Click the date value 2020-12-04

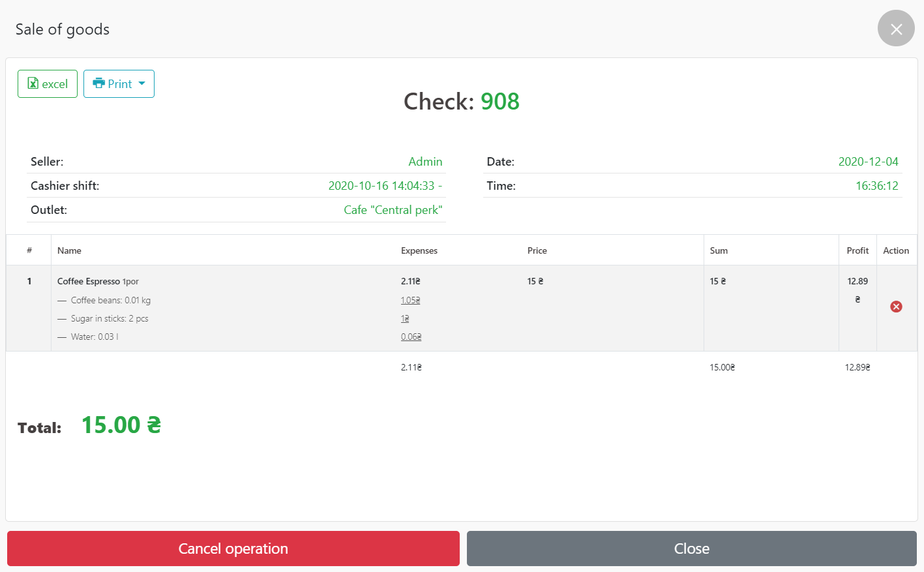(868, 162)
